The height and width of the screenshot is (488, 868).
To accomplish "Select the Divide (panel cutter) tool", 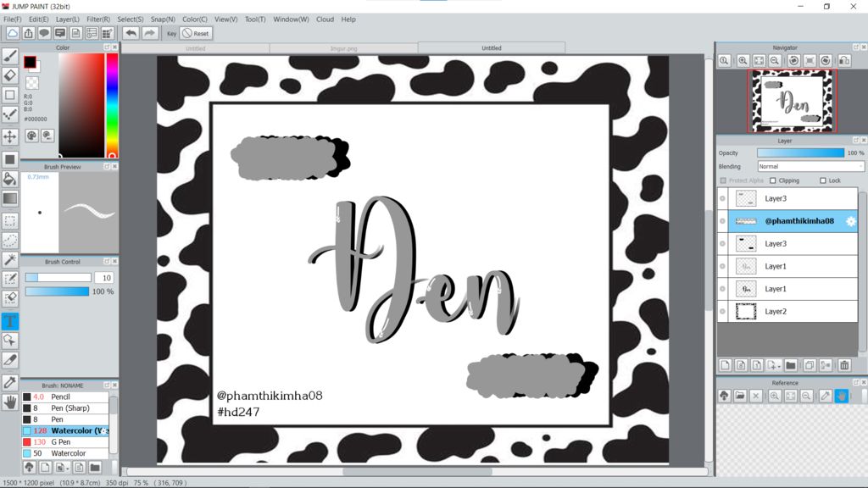I will pyautogui.click(x=10, y=359).
